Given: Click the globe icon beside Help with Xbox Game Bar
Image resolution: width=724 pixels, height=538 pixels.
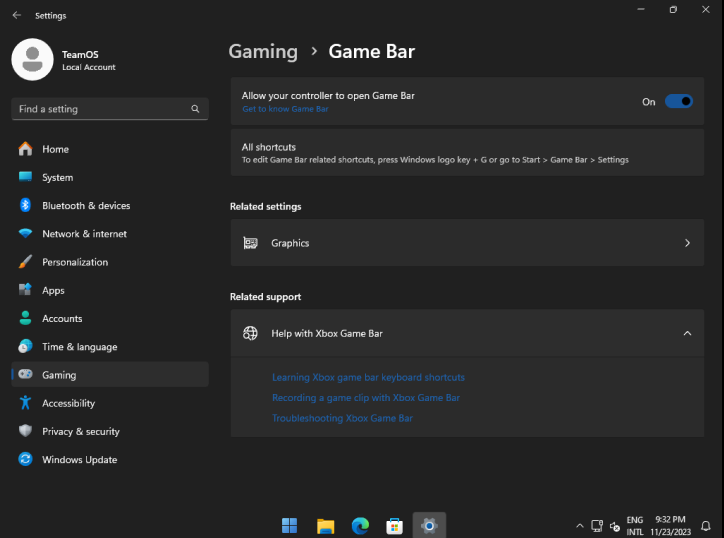Looking at the screenshot, I should (x=250, y=333).
